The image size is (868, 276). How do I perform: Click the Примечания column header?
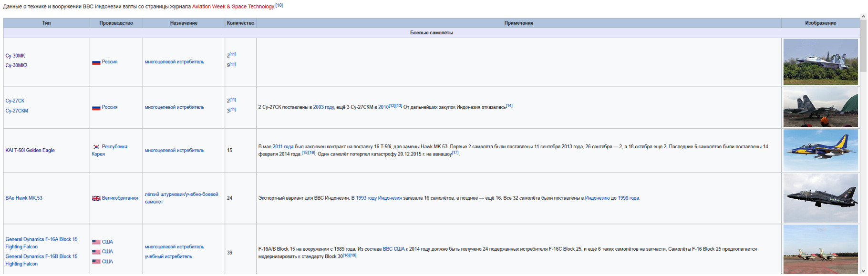(519, 23)
